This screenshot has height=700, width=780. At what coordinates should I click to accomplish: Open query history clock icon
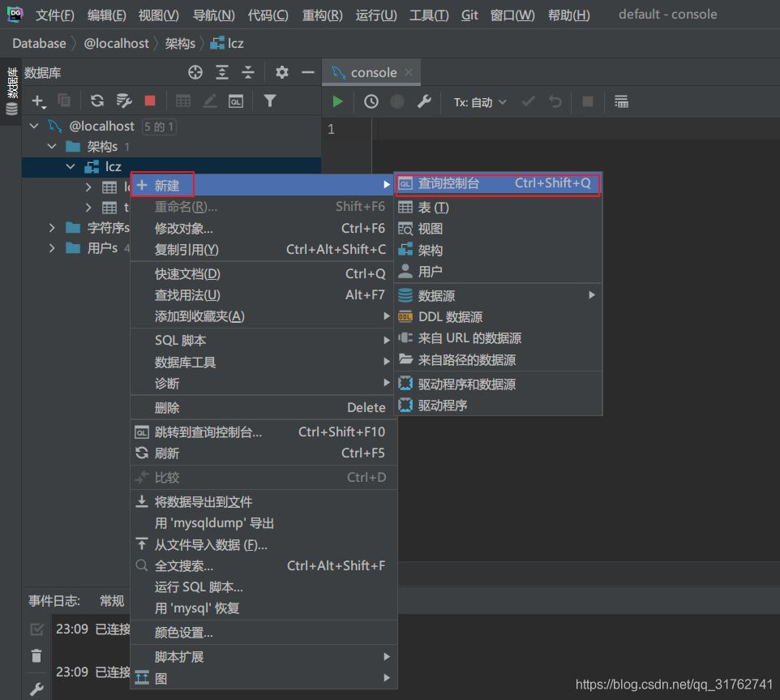click(371, 101)
